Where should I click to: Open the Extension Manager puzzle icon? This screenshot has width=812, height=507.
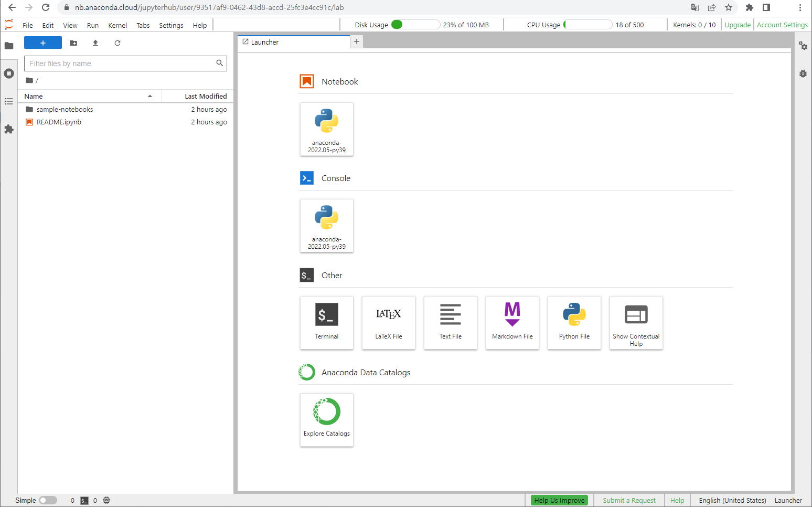point(9,129)
